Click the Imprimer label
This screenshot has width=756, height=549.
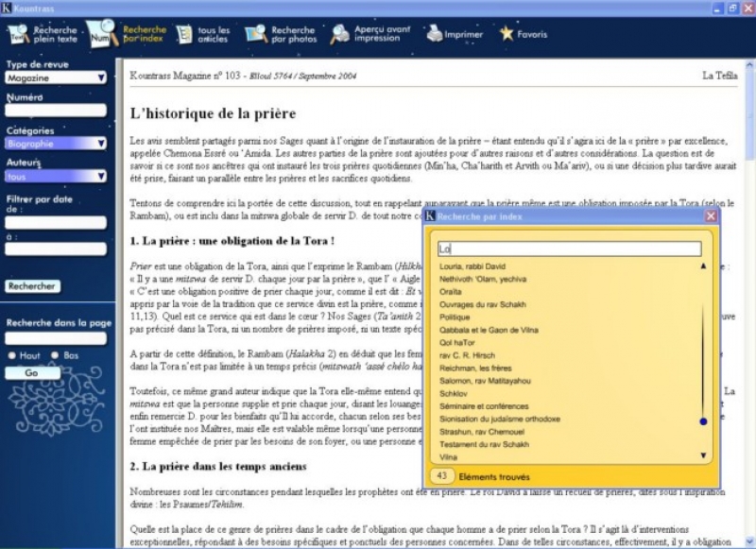click(x=463, y=34)
